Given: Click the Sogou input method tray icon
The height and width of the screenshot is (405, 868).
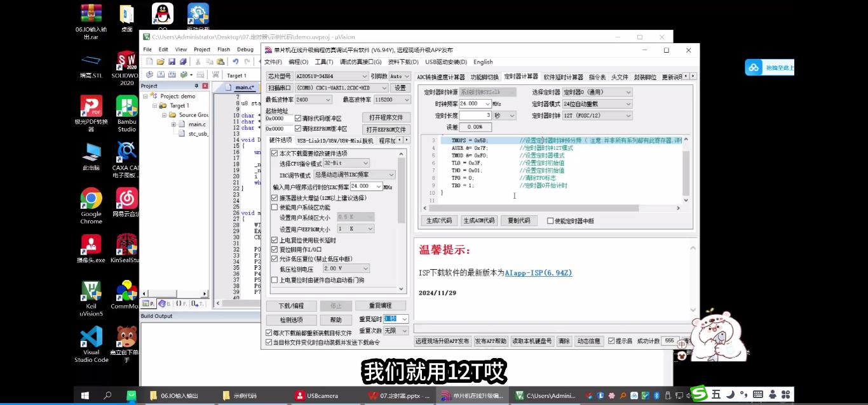Looking at the screenshot, I should pos(698,394).
